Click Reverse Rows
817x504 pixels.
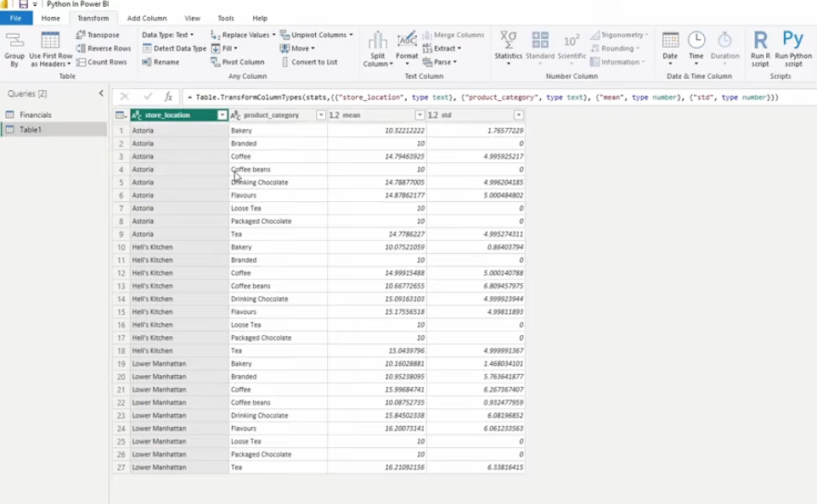click(103, 48)
